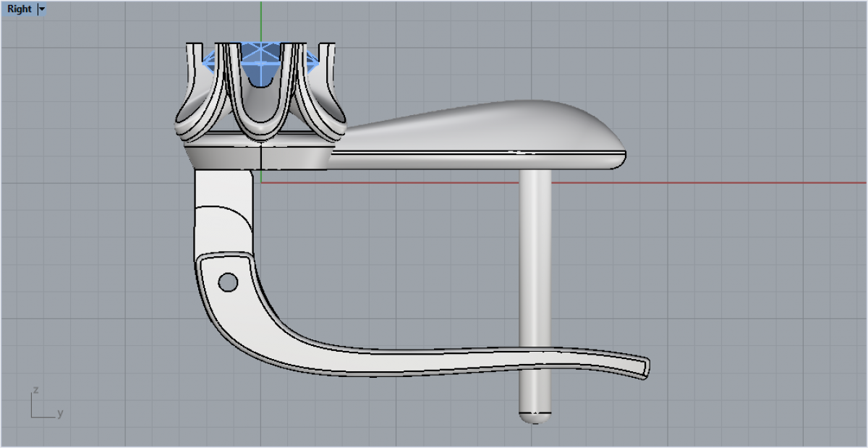Click the Right viewport title label
868x448 pixels.
[20, 9]
